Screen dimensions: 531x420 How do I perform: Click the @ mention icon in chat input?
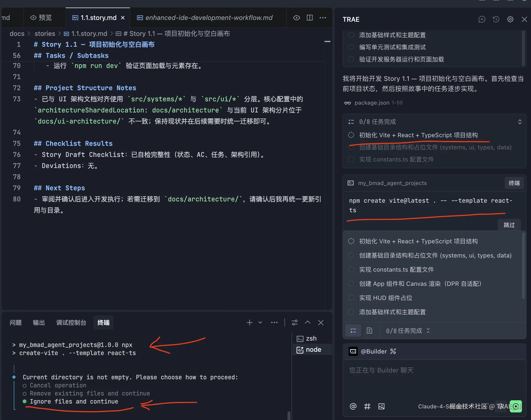coord(353,406)
